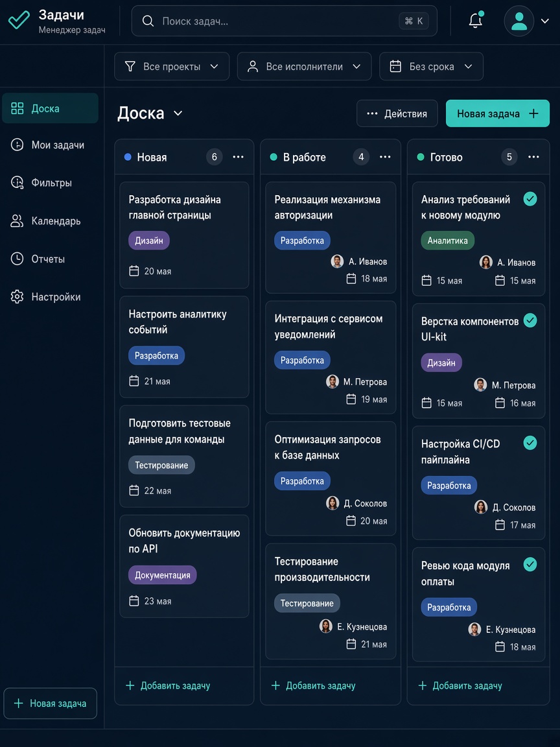Screen dimensions: 560x747
Task: Open the В работе column options menu
Action: [x=385, y=157]
